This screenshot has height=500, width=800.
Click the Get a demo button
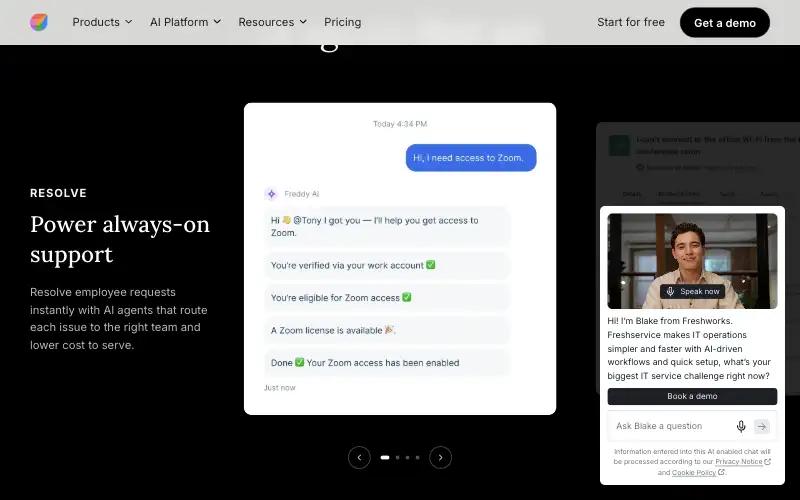coord(724,22)
